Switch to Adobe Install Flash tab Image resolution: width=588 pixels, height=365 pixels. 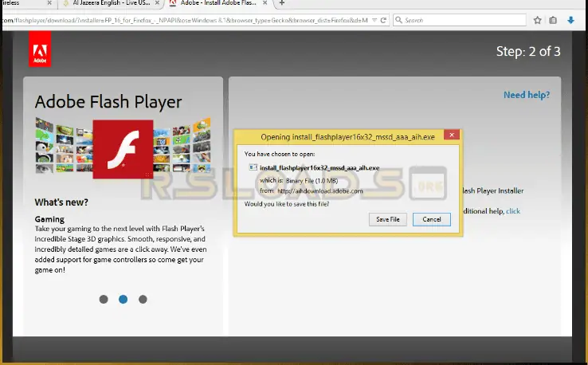218,3
